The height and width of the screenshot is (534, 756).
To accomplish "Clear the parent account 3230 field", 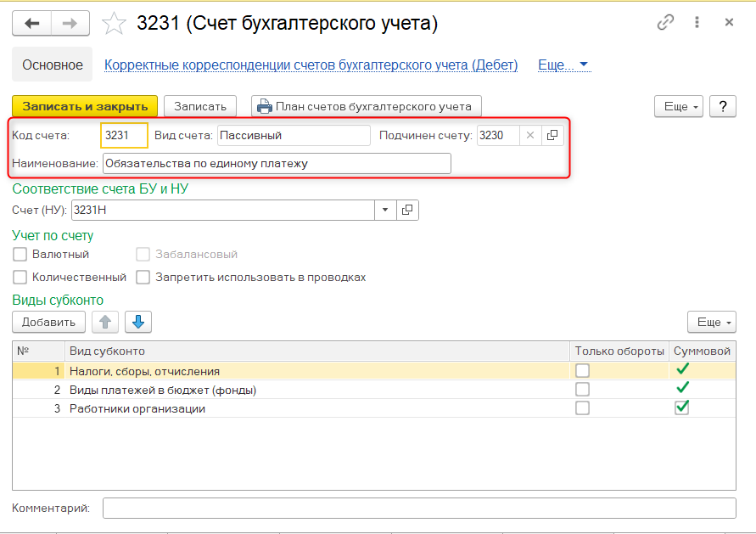I will coord(529,135).
